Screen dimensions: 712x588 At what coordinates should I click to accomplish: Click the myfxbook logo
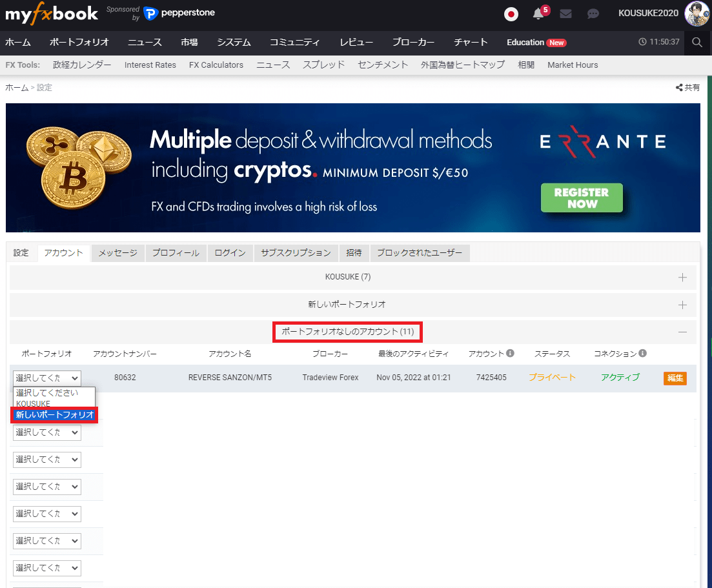51,13
